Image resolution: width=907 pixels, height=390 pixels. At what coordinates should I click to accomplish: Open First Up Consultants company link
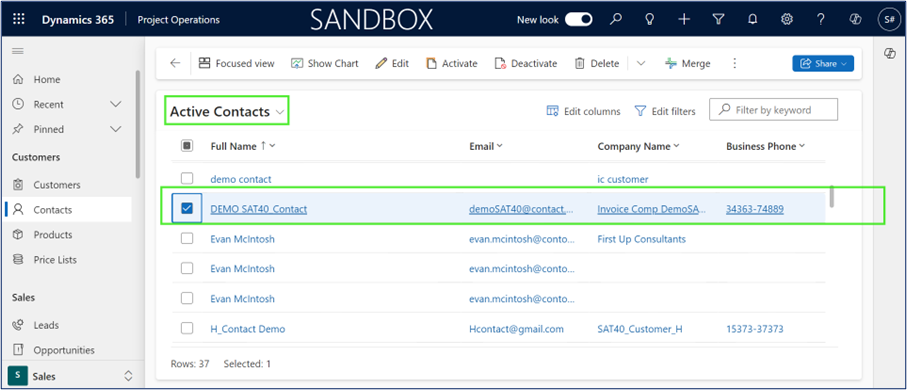tap(641, 239)
